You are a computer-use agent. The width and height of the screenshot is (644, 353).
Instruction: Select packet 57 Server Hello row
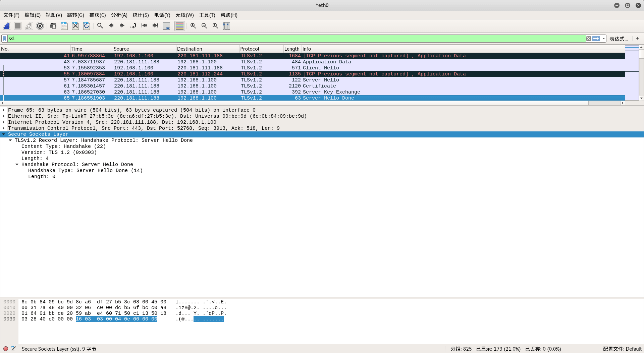click(x=312, y=80)
